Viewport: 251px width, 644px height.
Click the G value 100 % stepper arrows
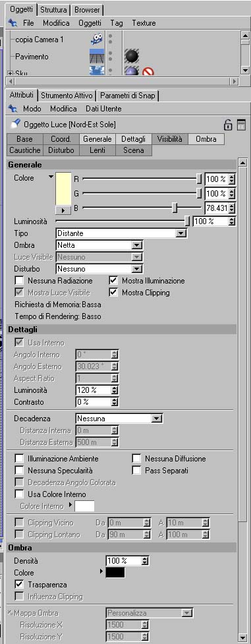tap(232, 193)
